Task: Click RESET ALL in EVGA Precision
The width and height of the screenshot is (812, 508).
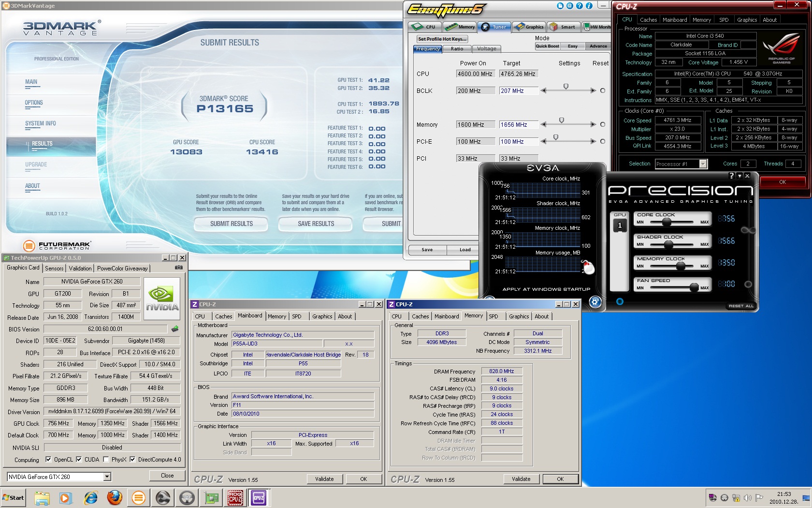Action: 741,306
